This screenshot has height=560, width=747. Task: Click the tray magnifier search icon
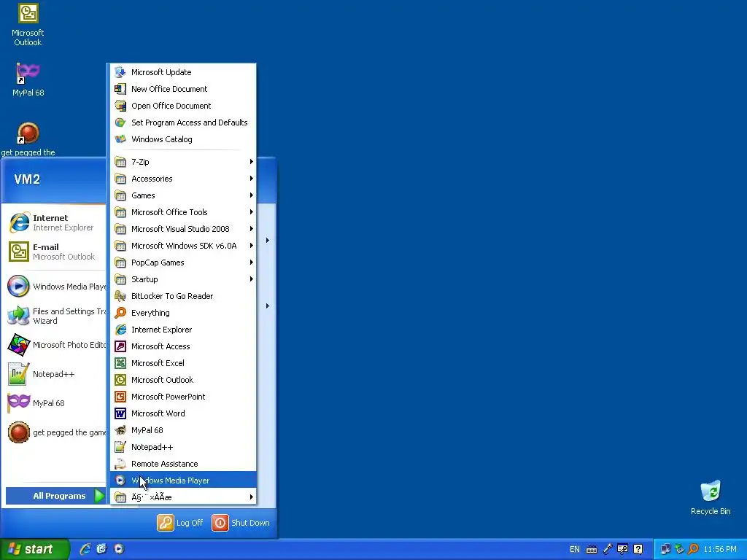click(693, 549)
